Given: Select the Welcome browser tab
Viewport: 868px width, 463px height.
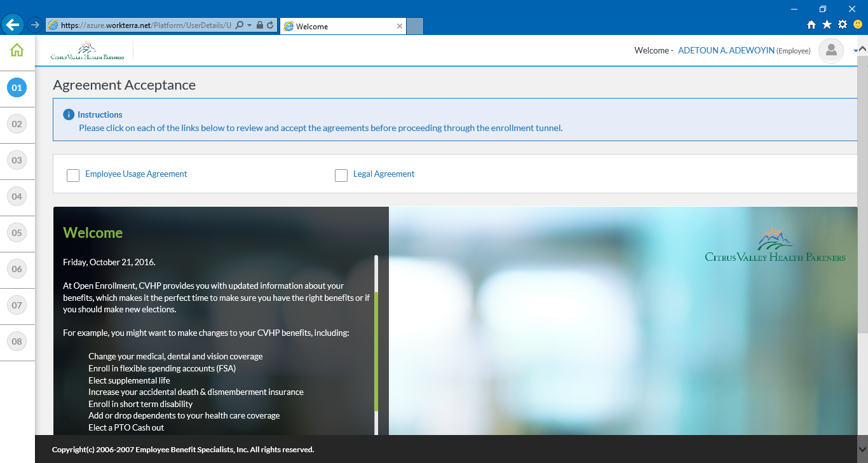Looking at the screenshot, I should [343, 26].
